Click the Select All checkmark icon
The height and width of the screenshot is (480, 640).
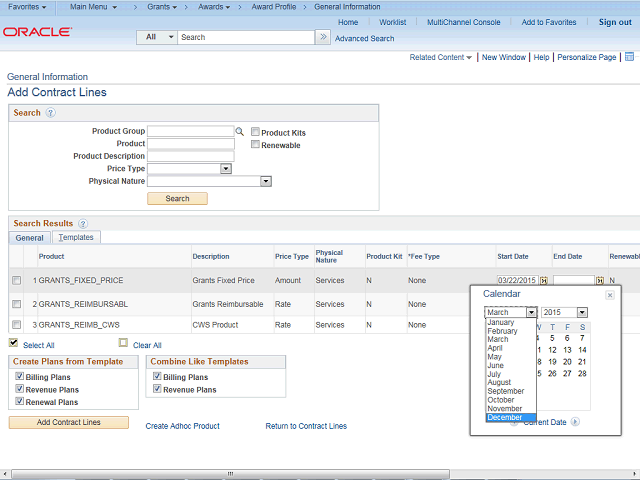click(x=13, y=344)
